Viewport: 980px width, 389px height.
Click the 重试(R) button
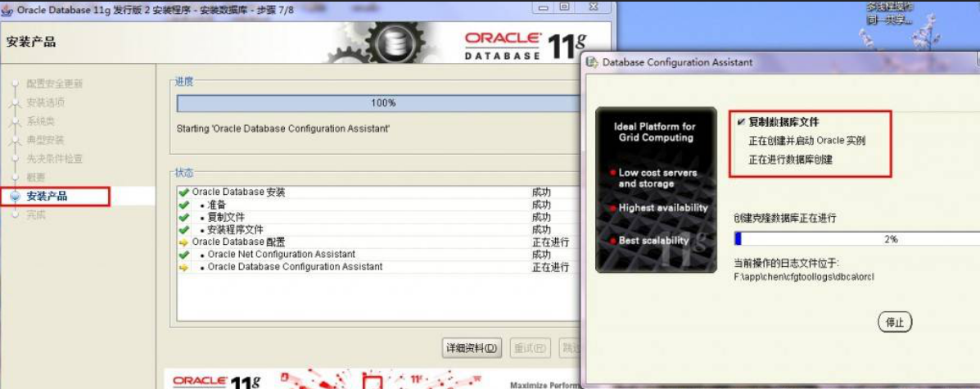[530, 348]
